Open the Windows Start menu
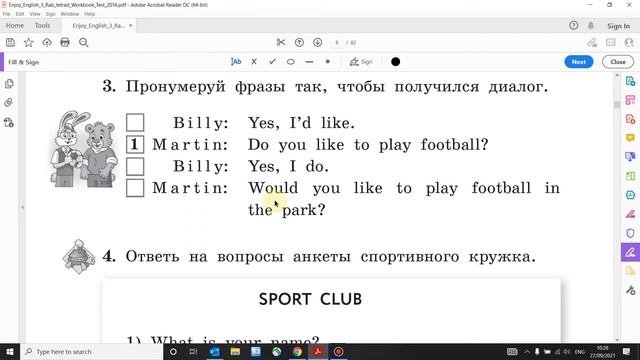 point(10,351)
